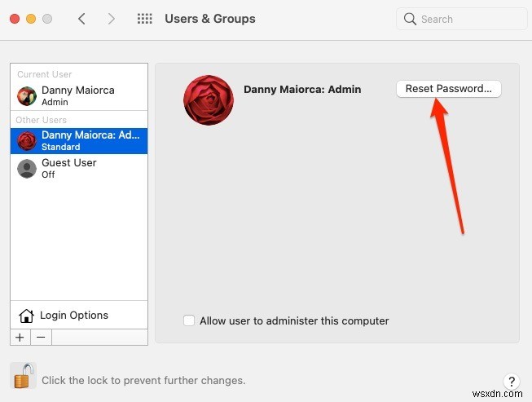Viewport: 532px width, 402px height.
Task: Remove selected user with minus button
Action: coord(41,338)
